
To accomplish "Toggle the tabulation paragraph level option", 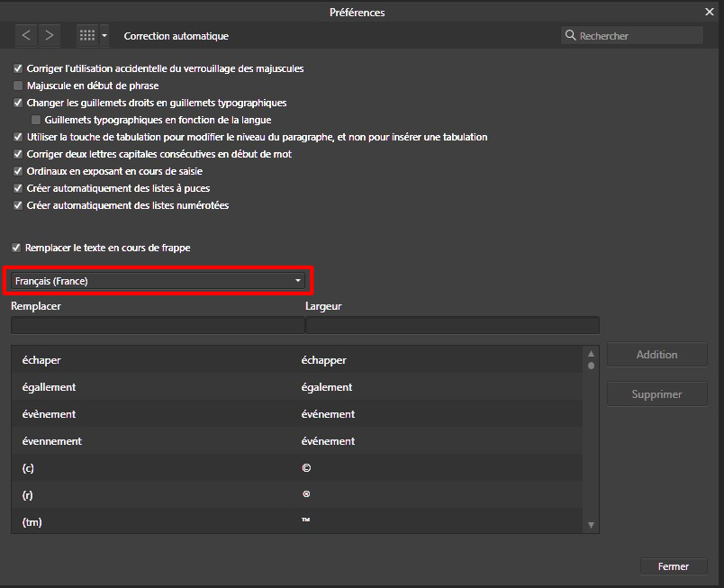I will pyautogui.click(x=18, y=137).
